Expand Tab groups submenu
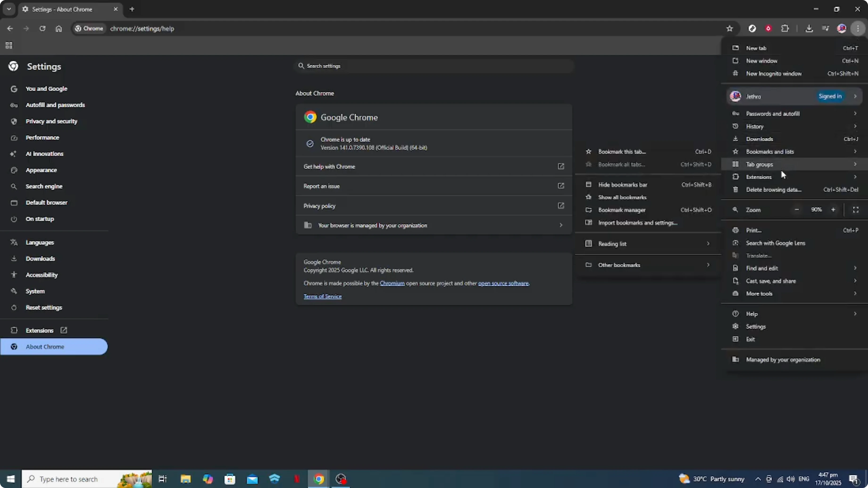Image resolution: width=868 pixels, height=488 pixels. tap(795, 164)
